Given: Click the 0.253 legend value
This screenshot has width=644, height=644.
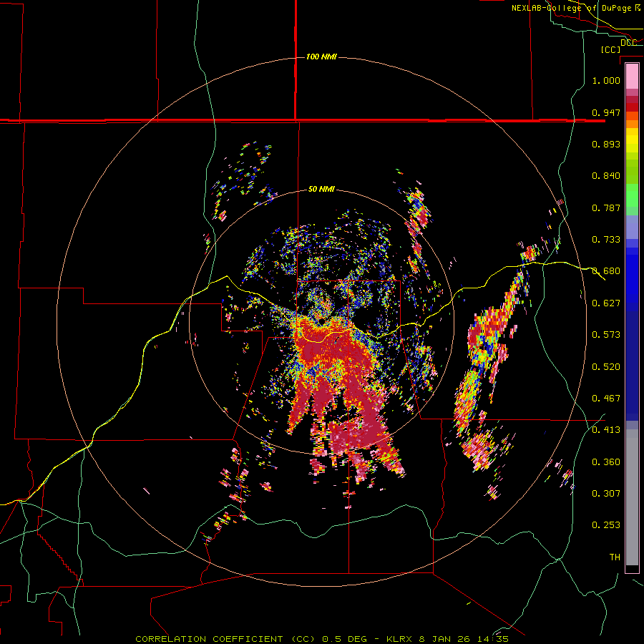Looking at the screenshot, I should [606, 525].
